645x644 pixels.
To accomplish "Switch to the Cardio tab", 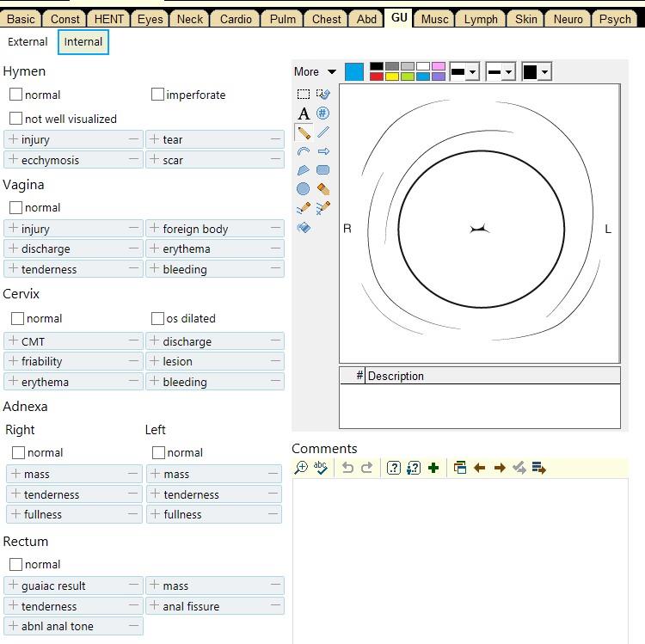I will (236, 19).
